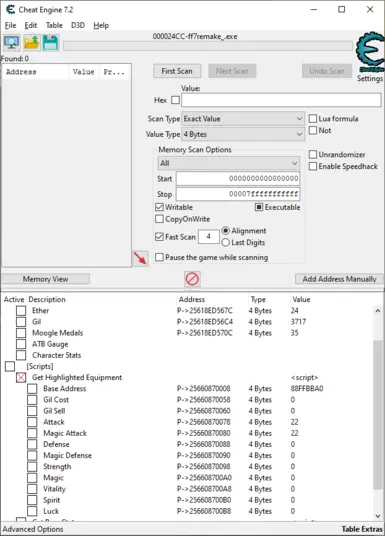This screenshot has height=536, width=385.
Task: Click the Undo Scan button
Action: [x=327, y=71]
